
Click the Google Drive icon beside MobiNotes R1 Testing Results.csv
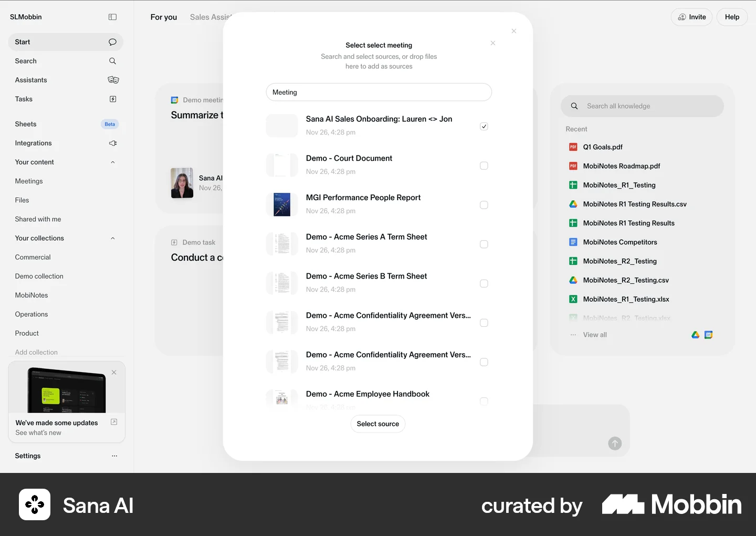tap(573, 204)
